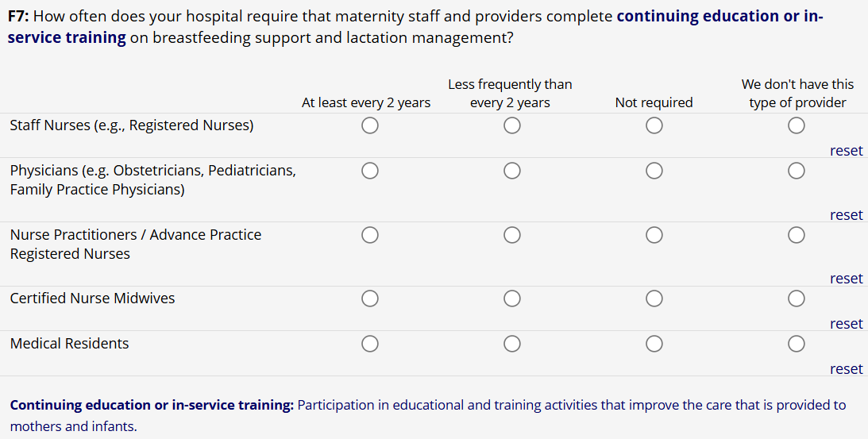Pick 'Less frequently than every 2 years' for Physicians
This screenshot has width=868, height=439.
tap(511, 170)
